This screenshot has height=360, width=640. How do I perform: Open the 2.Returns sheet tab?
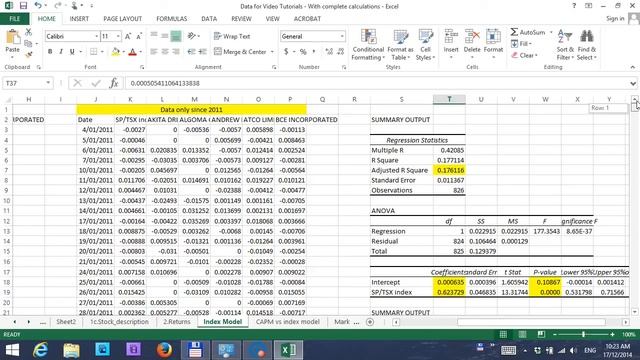[x=177, y=322]
